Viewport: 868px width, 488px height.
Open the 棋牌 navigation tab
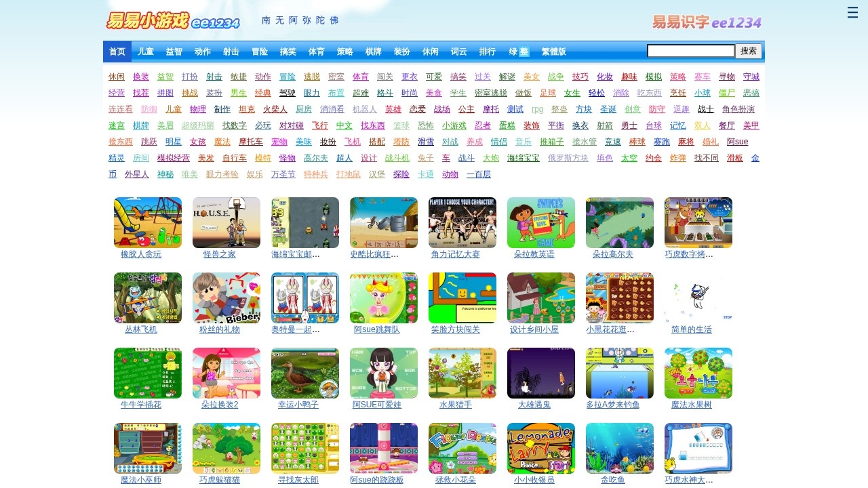click(x=374, y=52)
